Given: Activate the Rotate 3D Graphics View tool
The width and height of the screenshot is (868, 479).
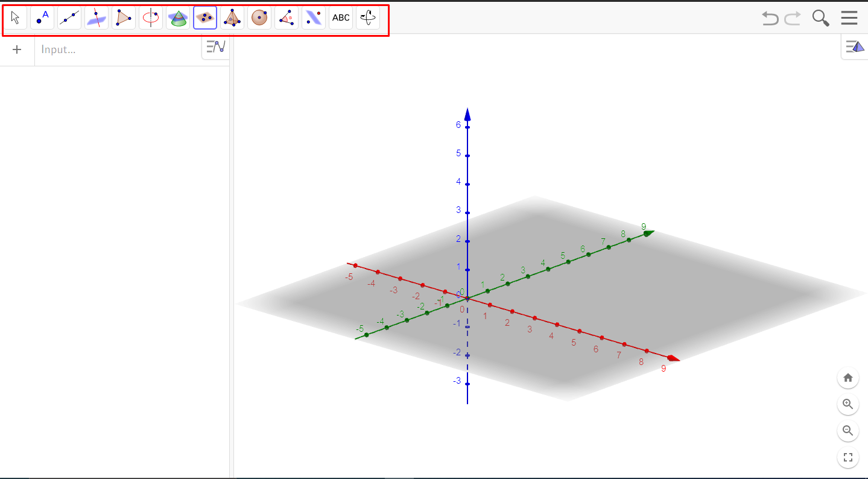Looking at the screenshot, I should point(367,17).
